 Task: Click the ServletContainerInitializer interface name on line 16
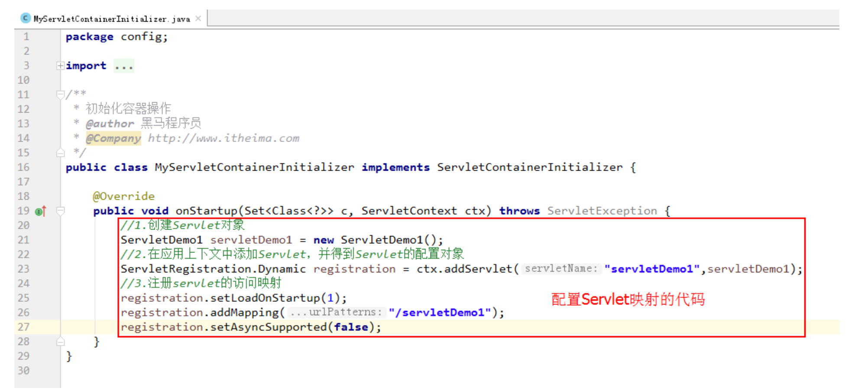point(529,167)
